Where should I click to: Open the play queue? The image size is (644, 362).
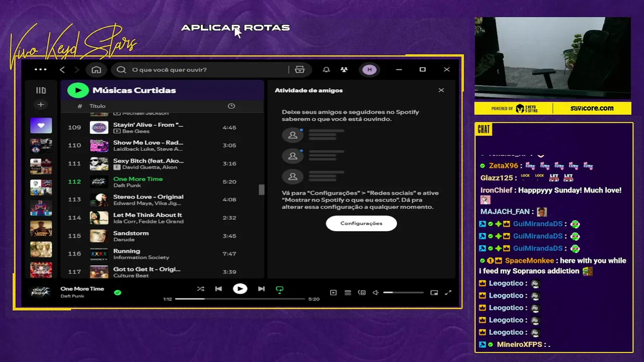(348, 293)
